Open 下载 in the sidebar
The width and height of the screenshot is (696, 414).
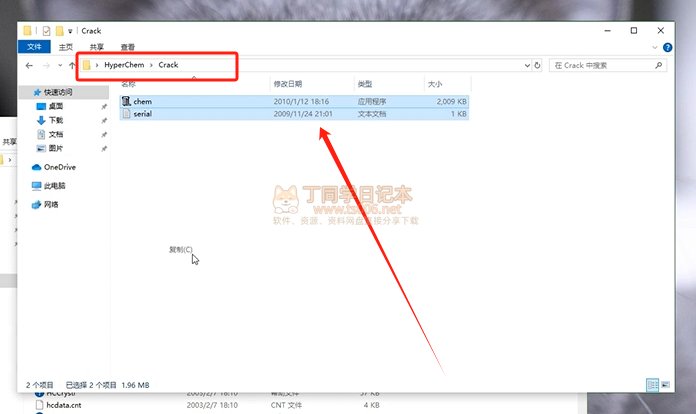pos(55,120)
